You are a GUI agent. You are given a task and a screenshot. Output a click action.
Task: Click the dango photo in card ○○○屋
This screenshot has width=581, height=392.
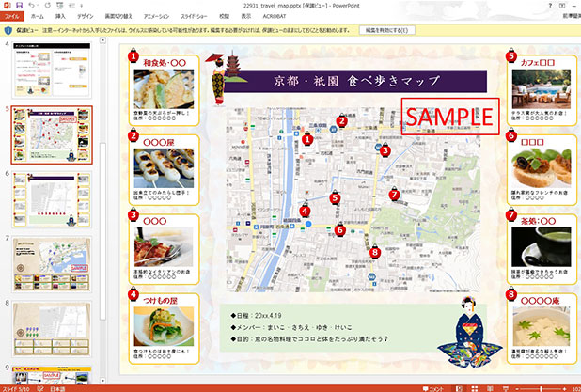(x=164, y=168)
